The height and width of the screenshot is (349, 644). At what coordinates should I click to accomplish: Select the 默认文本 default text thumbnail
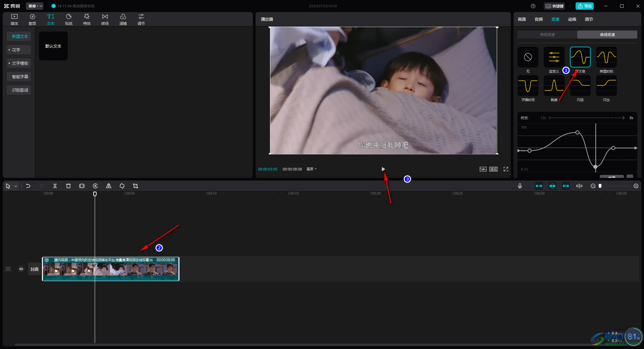point(53,46)
